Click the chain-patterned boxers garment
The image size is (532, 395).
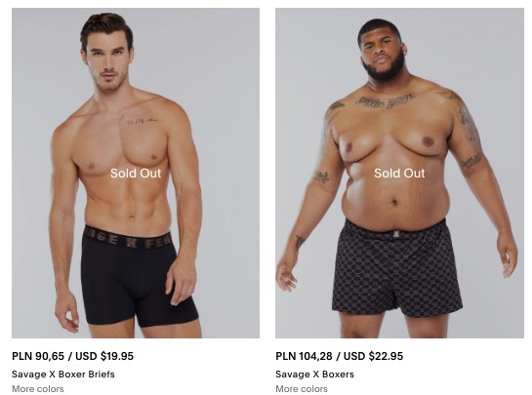pos(395,271)
